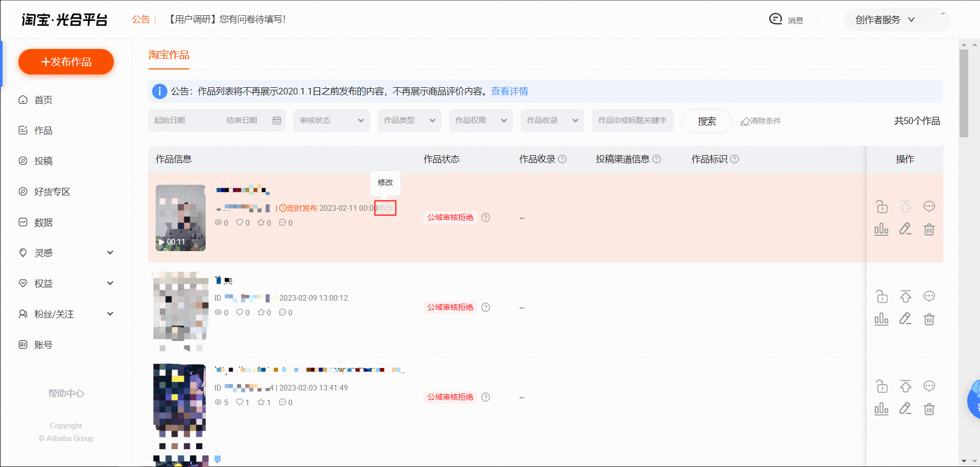
Task: Open thumbnail of the 2023-02-03 13:41:49 work
Action: (180, 398)
